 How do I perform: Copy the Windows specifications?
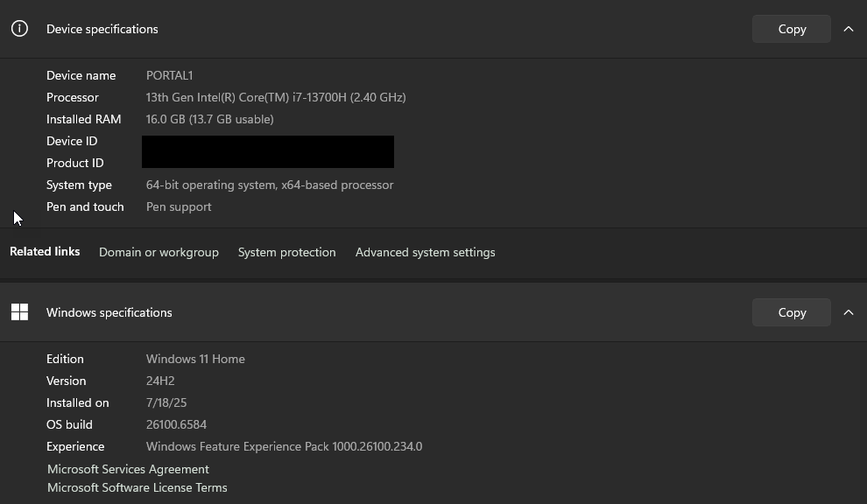click(x=791, y=312)
